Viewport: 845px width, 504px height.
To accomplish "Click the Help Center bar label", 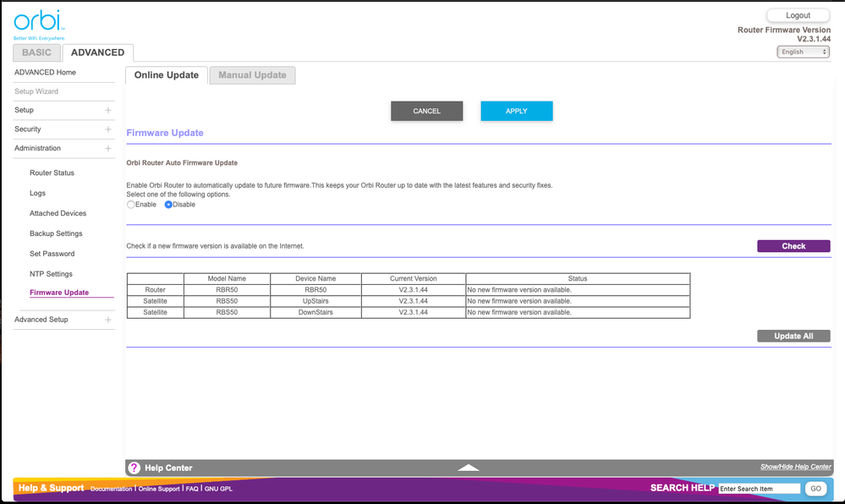I will click(168, 468).
